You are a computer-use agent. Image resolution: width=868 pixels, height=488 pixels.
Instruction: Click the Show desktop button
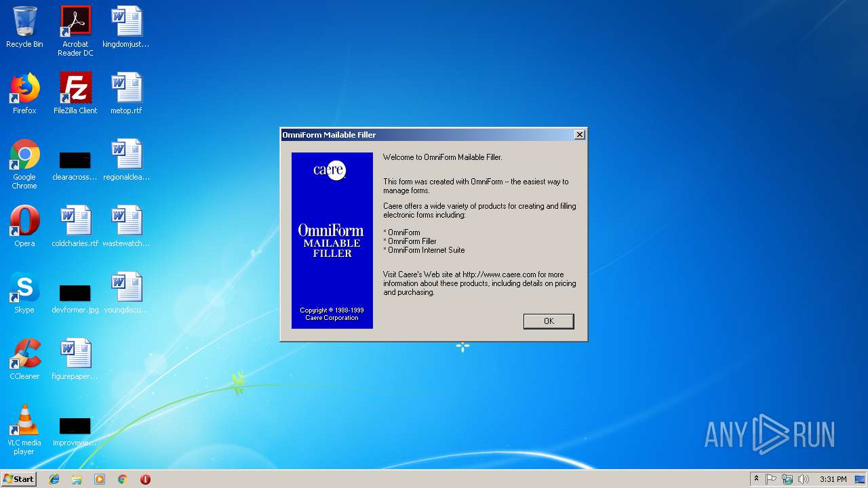coord(861,479)
